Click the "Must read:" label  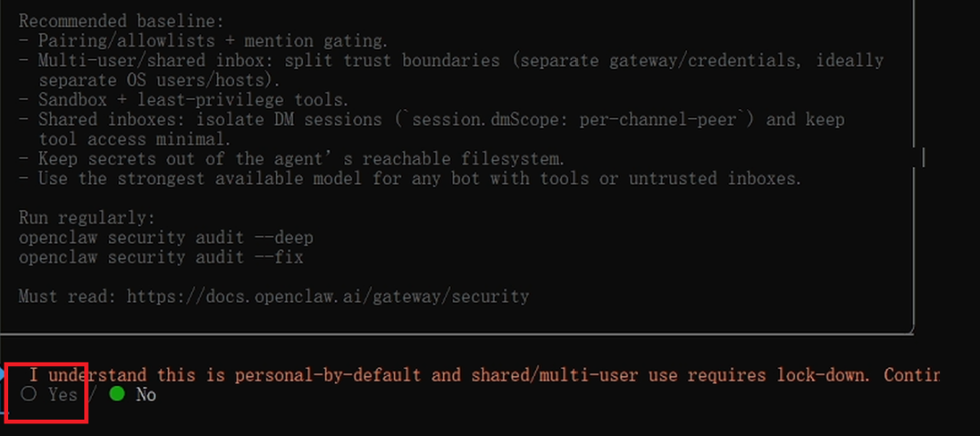(x=67, y=296)
